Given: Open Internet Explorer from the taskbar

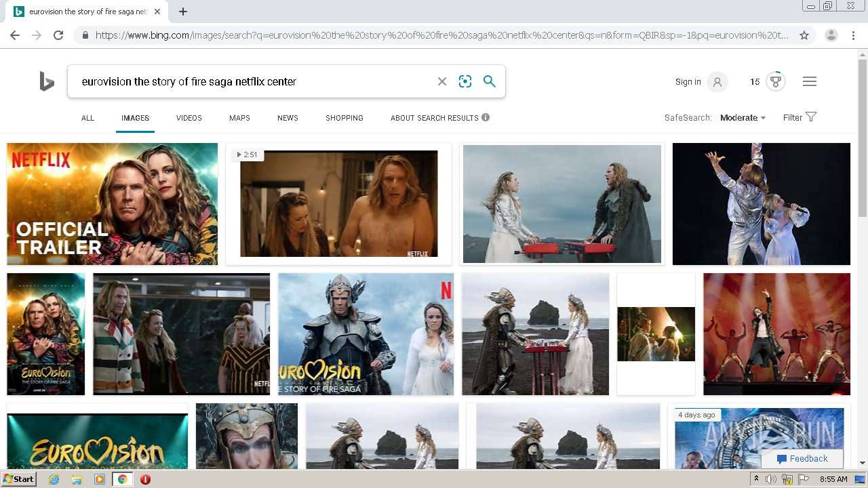Looking at the screenshot, I should [54, 479].
